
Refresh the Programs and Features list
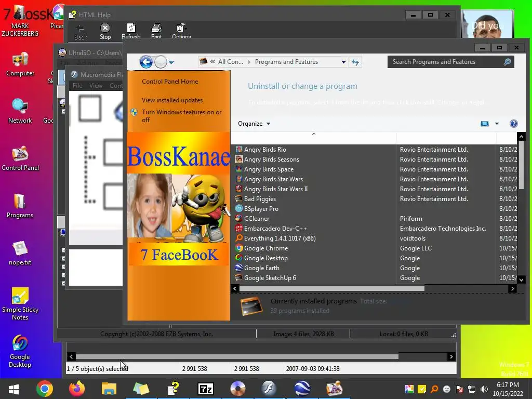tap(355, 62)
